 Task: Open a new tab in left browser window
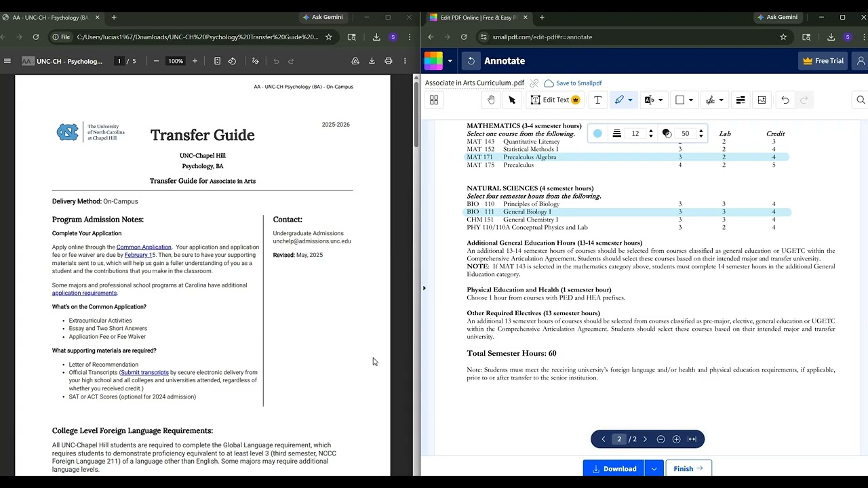coord(113,17)
